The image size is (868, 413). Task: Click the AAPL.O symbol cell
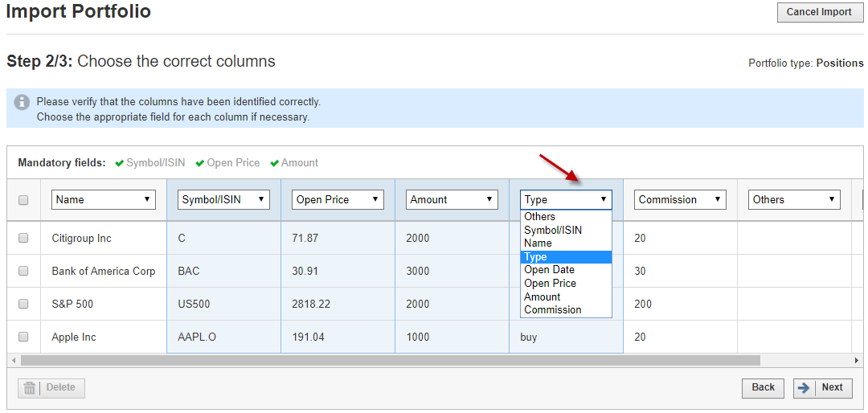[223, 337]
